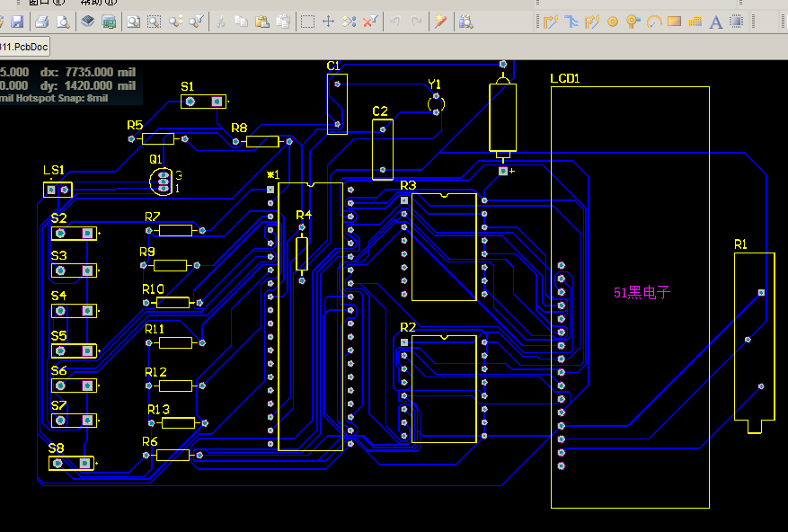Zoom to filtered objects

pos(196,22)
